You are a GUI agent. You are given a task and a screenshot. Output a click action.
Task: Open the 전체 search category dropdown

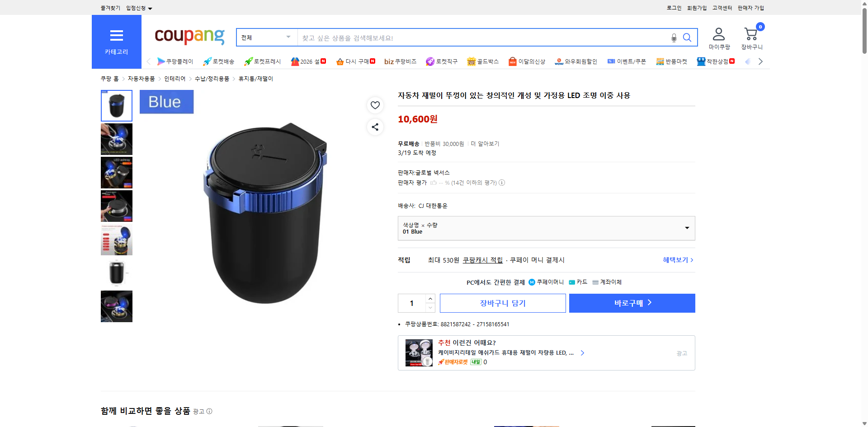[266, 38]
